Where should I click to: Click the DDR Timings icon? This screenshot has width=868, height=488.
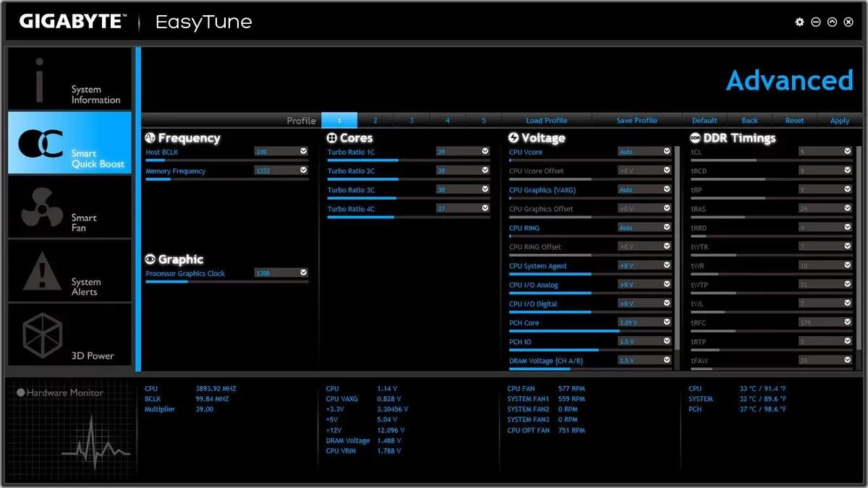[695, 137]
